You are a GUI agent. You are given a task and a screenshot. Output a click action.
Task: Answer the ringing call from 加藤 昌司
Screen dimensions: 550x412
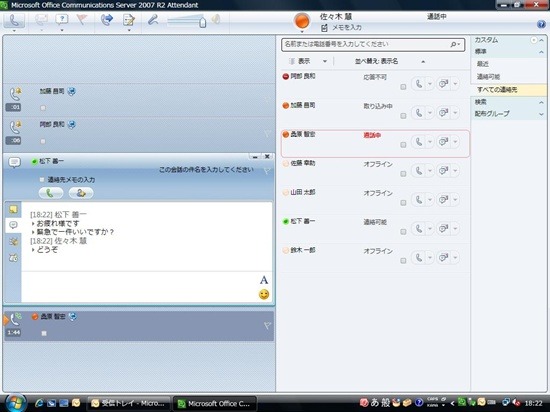(15, 94)
